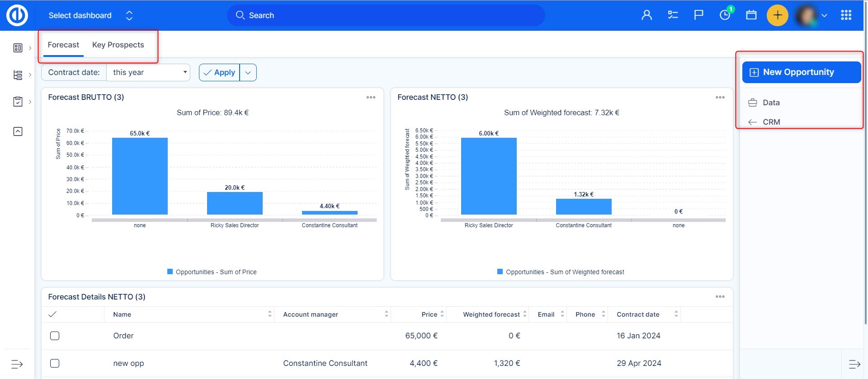Screen dimensions: 868x379
Task: Open the timer clock with notification badge
Action: pyautogui.click(x=725, y=15)
